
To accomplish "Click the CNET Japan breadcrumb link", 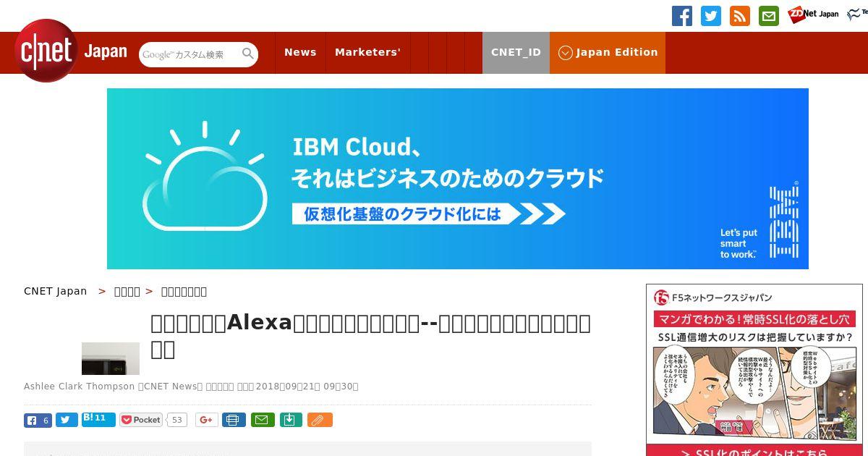I will click(x=56, y=291).
